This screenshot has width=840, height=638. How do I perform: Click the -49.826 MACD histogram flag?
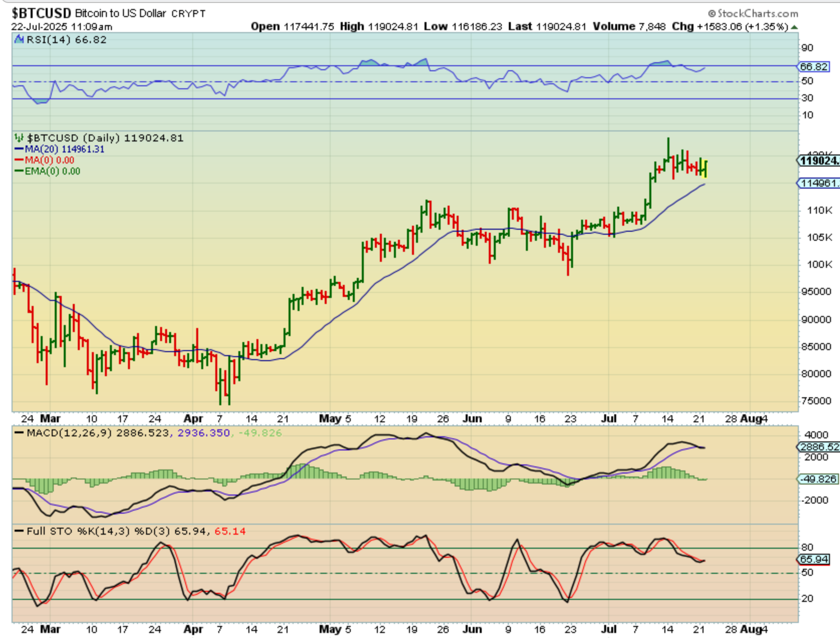818,479
